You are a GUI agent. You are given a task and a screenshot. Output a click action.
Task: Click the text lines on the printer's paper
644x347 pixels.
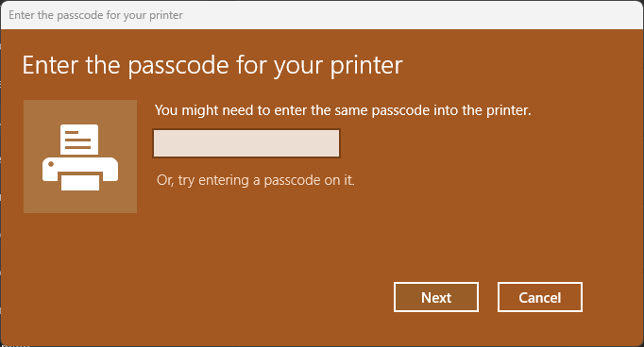tap(77, 140)
